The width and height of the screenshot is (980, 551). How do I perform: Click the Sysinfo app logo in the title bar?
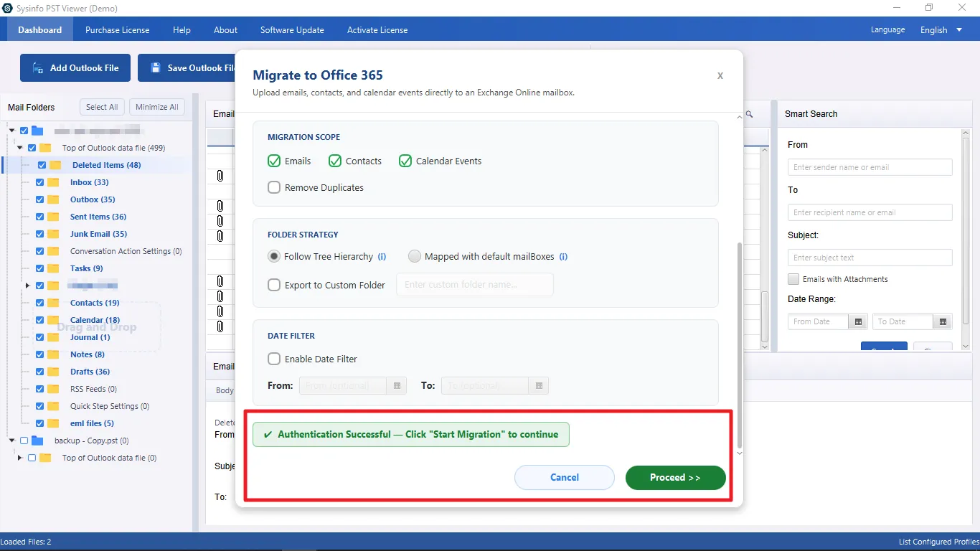[7, 8]
